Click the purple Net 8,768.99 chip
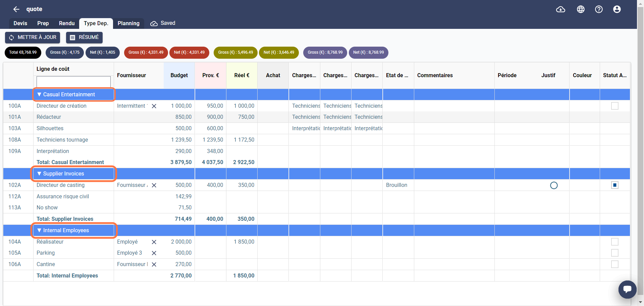644x306 pixels. click(368, 52)
